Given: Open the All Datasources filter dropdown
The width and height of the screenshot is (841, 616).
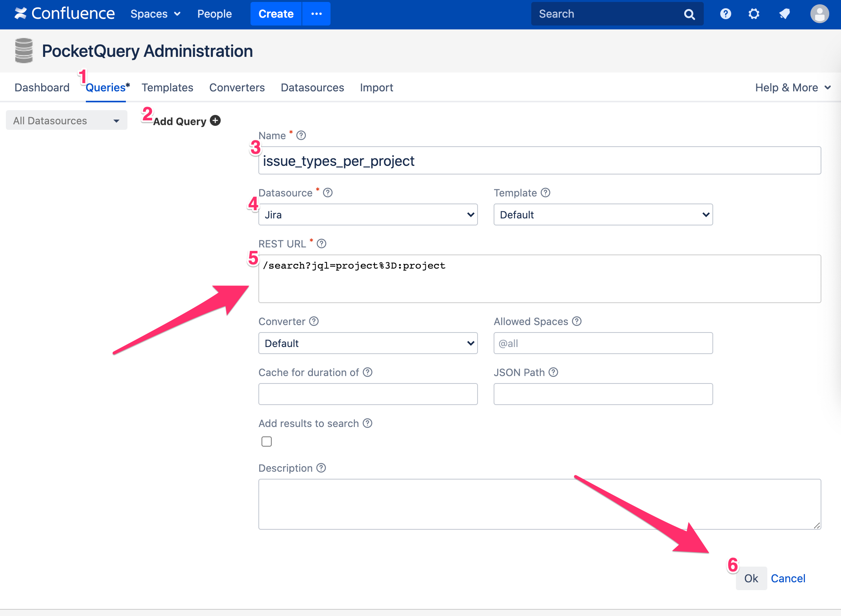Looking at the screenshot, I should pos(67,120).
